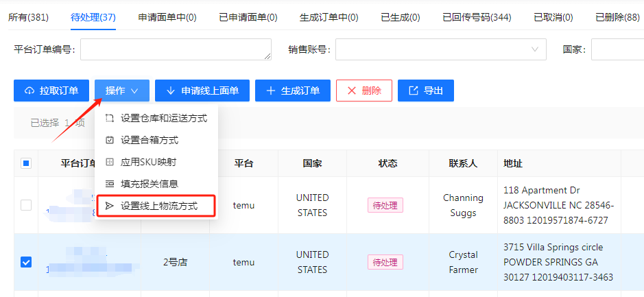Screen dimensions: 644x297
Task: Click the 待处理 status tag for Channing Suggs
Action: click(x=385, y=205)
